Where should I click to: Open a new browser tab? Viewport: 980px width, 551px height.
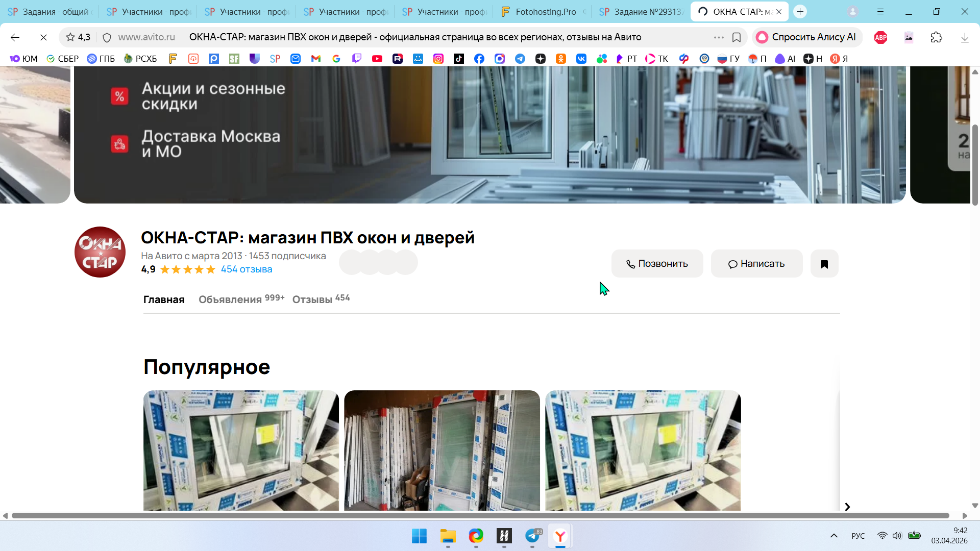[800, 11]
